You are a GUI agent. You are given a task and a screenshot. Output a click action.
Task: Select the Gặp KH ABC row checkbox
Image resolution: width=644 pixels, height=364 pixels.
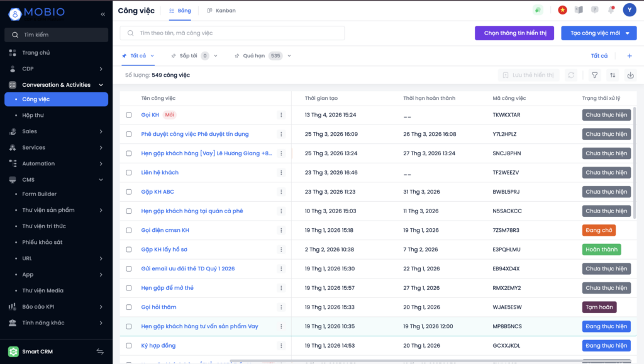tap(129, 192)
